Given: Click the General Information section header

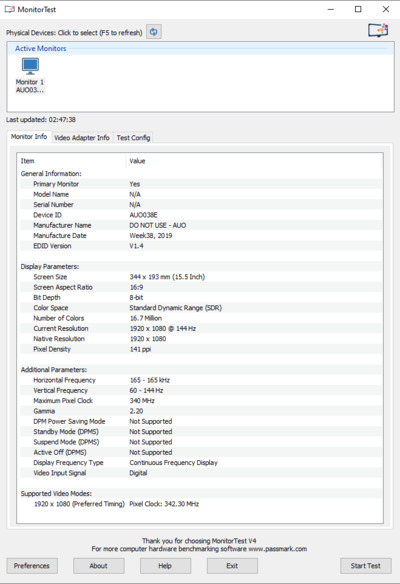Looking at the screenshot, I should [51, 174].
